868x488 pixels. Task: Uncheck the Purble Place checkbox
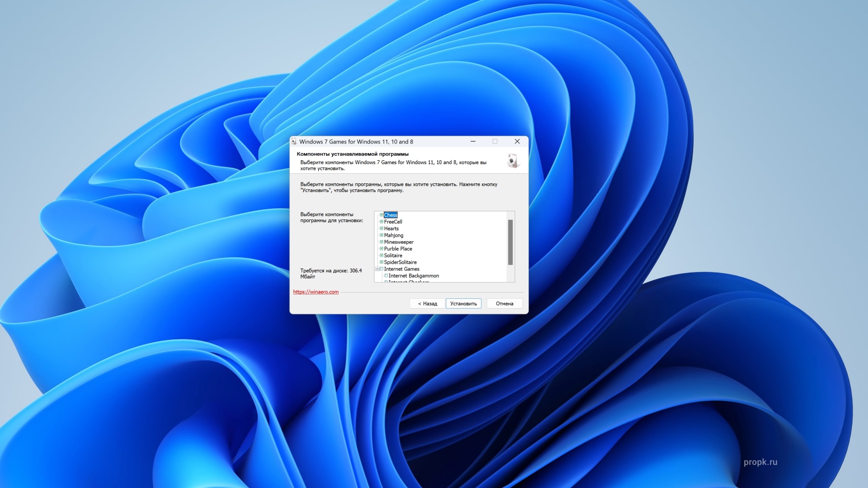(x=381, y=249)
